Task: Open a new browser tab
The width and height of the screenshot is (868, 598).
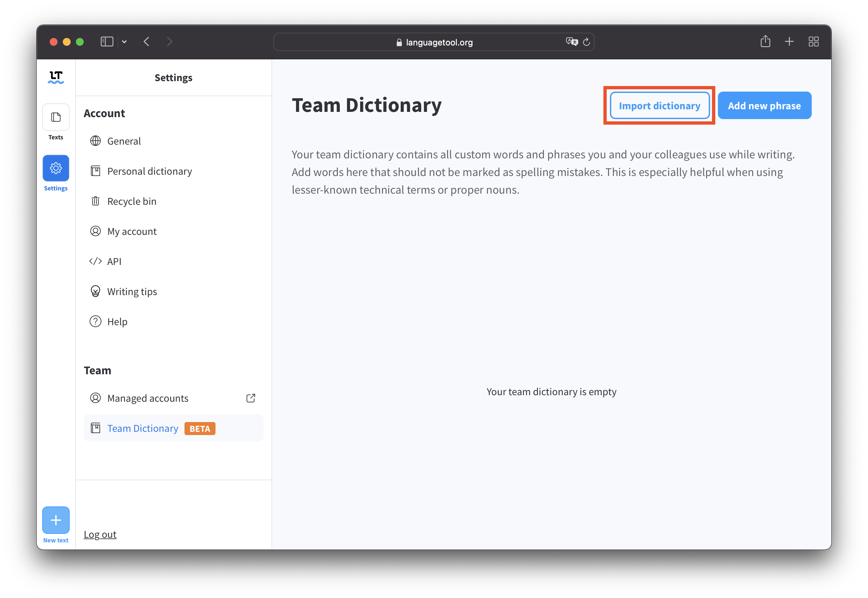Action: tap(789, 42)
